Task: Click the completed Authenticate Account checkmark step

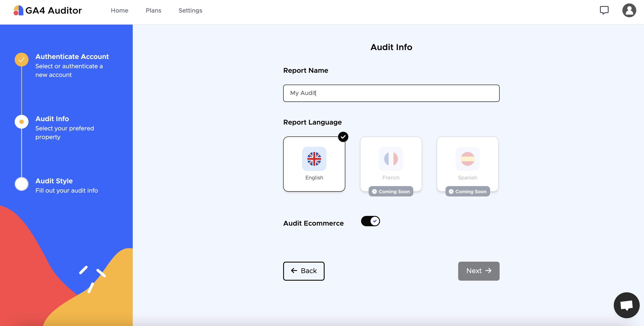Action: 22,60
